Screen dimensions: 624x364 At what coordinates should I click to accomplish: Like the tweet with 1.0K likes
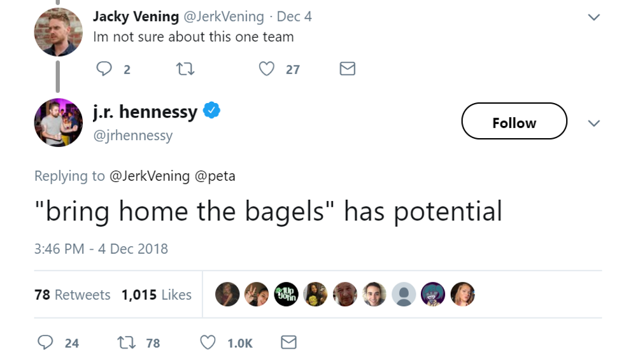coord(208,342)
